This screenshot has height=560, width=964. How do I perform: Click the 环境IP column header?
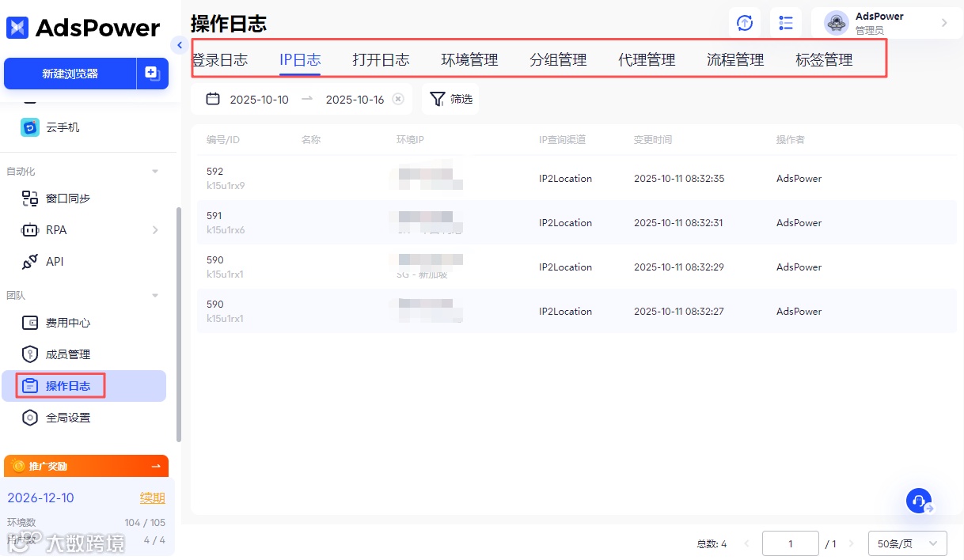point(410,140)
